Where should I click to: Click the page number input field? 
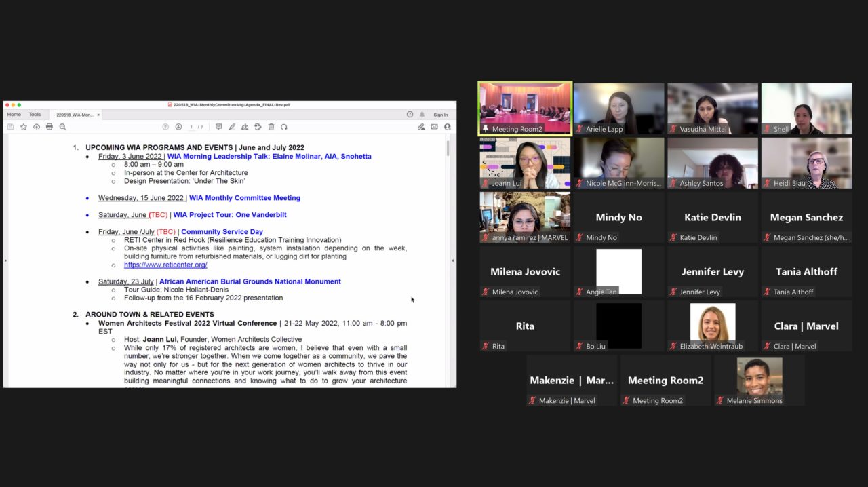point(192,127)
